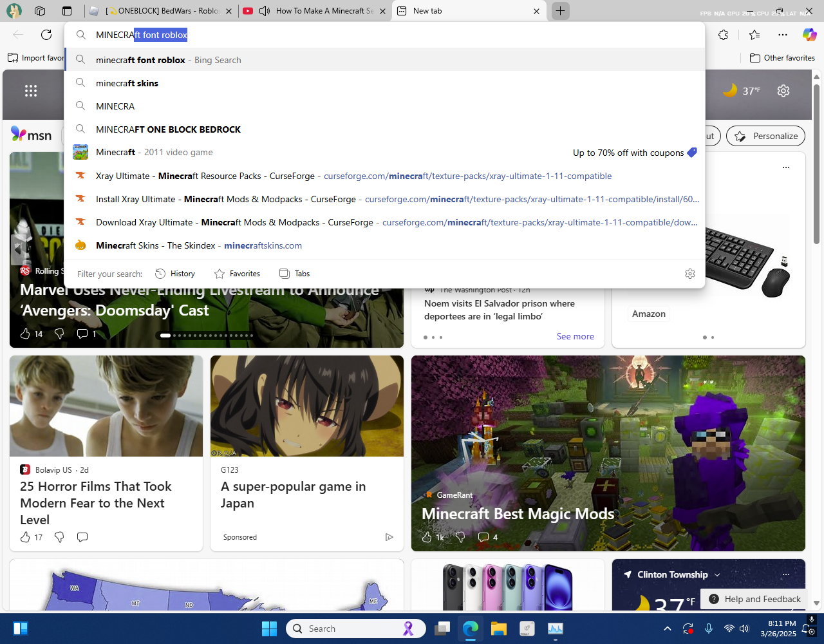Open Settings and more ellipsis menu

pyautogui.click(x=782, y=35)
